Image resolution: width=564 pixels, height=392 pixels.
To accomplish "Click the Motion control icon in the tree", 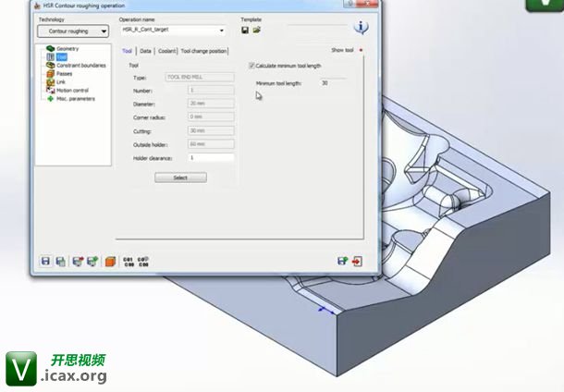I will (50, 91).
